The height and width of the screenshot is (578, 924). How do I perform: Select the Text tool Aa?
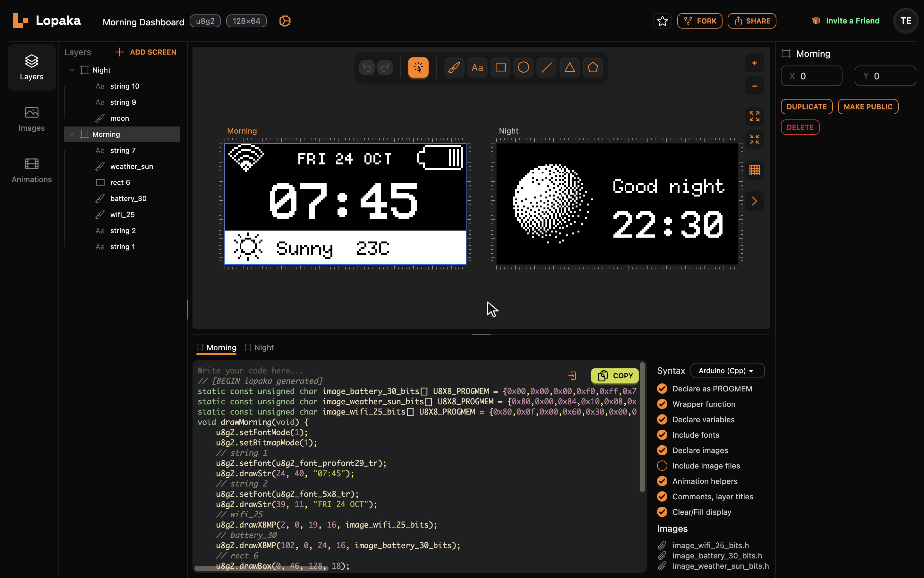[x=477, y=68]
